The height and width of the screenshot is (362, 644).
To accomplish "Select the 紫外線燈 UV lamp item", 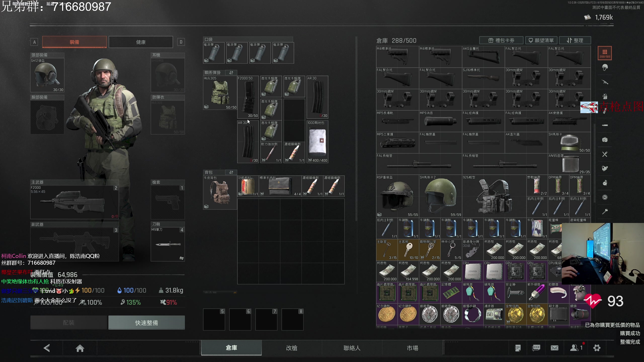I will (x=537, y=293).
